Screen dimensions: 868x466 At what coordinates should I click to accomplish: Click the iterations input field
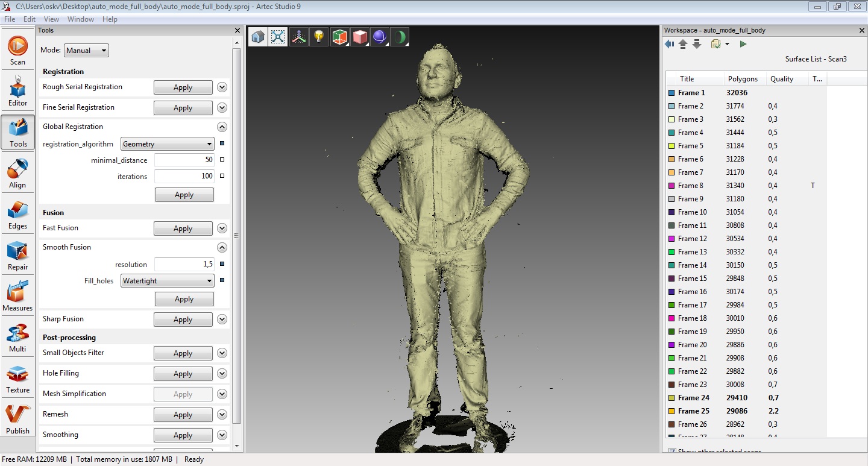184,176
